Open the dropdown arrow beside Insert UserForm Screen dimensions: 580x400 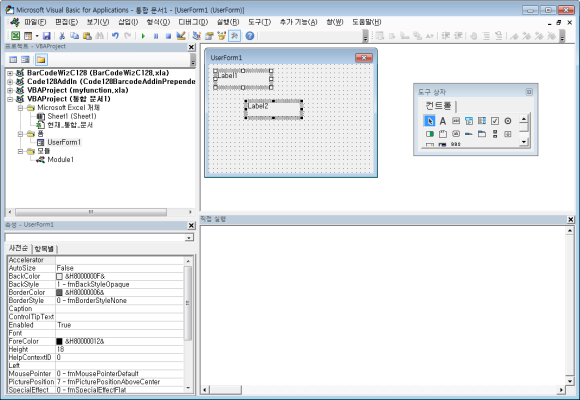[x=37, y=36]
